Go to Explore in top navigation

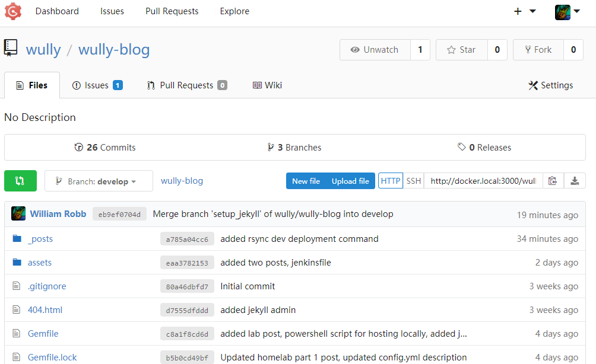234,11
